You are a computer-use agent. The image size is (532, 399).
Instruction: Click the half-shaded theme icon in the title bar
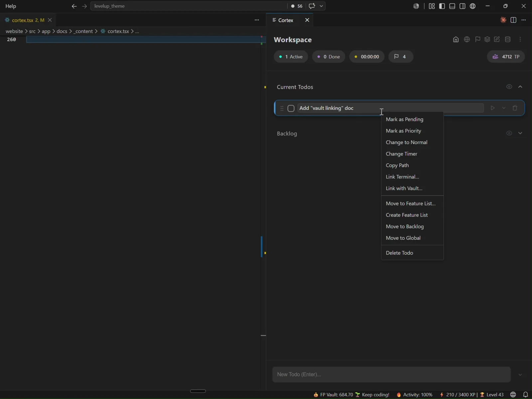click(416, 6)
